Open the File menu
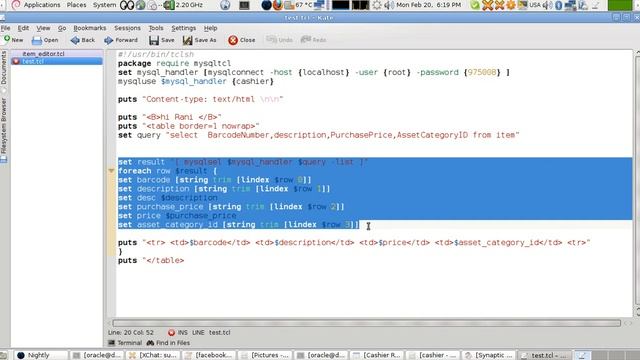Viewport: 640px width, 360px height. [5, 28]
